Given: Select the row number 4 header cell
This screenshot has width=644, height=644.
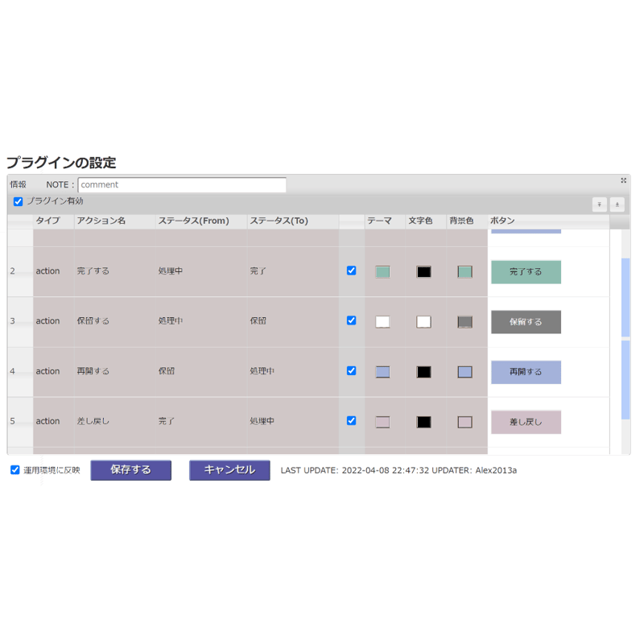Looking at the screenshot, I should 20,371.
